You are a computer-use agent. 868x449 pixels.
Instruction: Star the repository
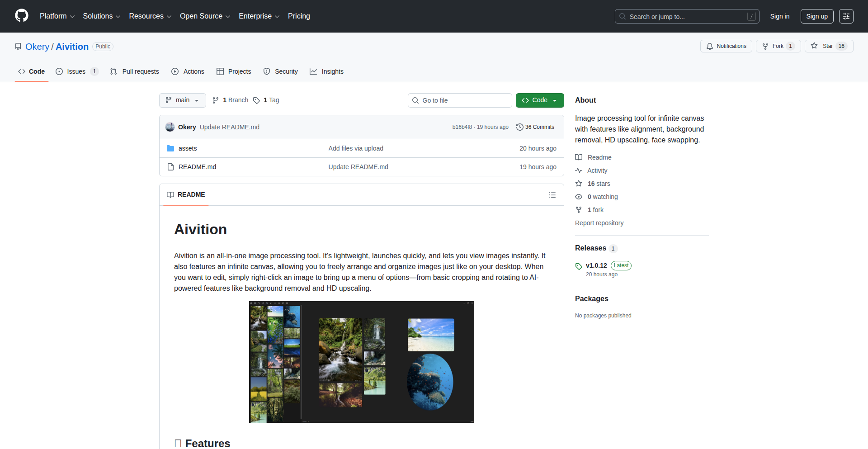[829, 46]
